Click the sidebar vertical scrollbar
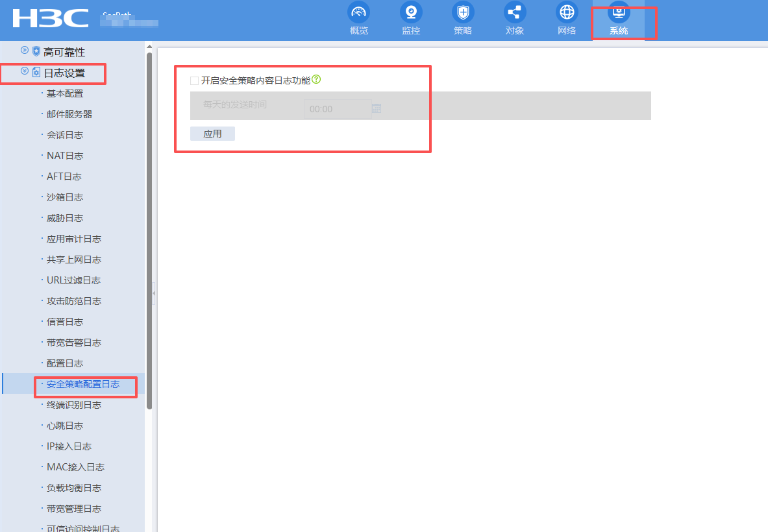Viewport: 768px width, 532px height. (149, 227)
